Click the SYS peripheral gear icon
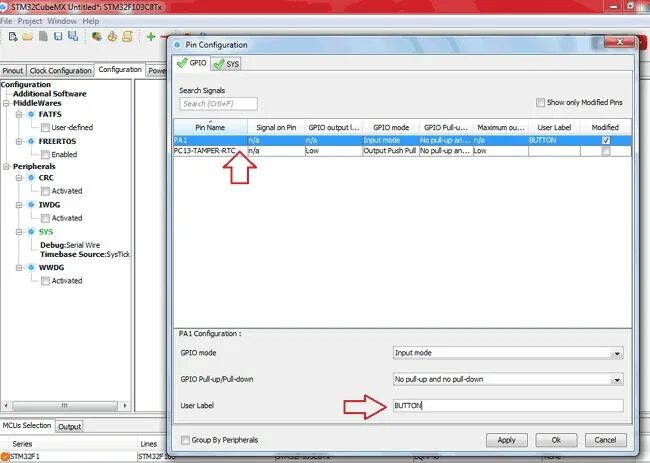650x463 pixels. point(31,232)
